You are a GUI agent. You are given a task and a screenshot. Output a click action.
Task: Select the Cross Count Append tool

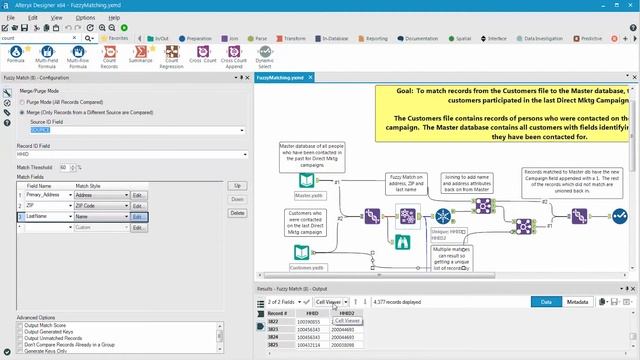coord(234,57)
